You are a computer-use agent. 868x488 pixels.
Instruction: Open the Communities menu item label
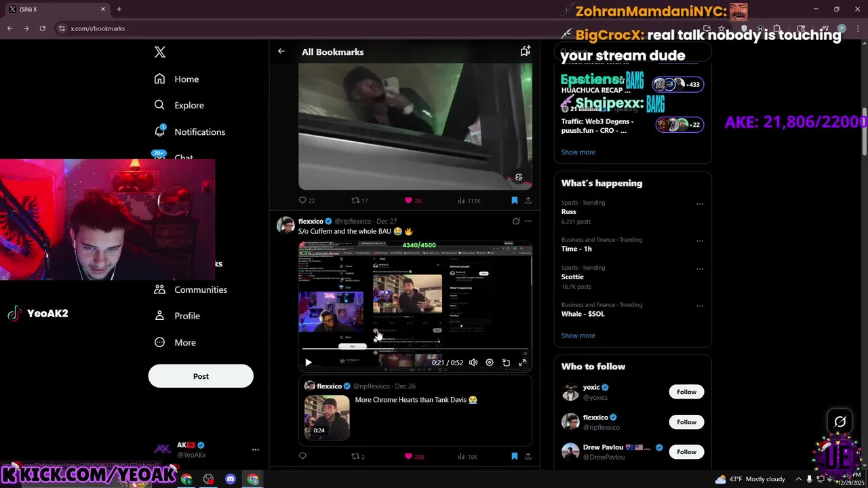pos(201,289)
